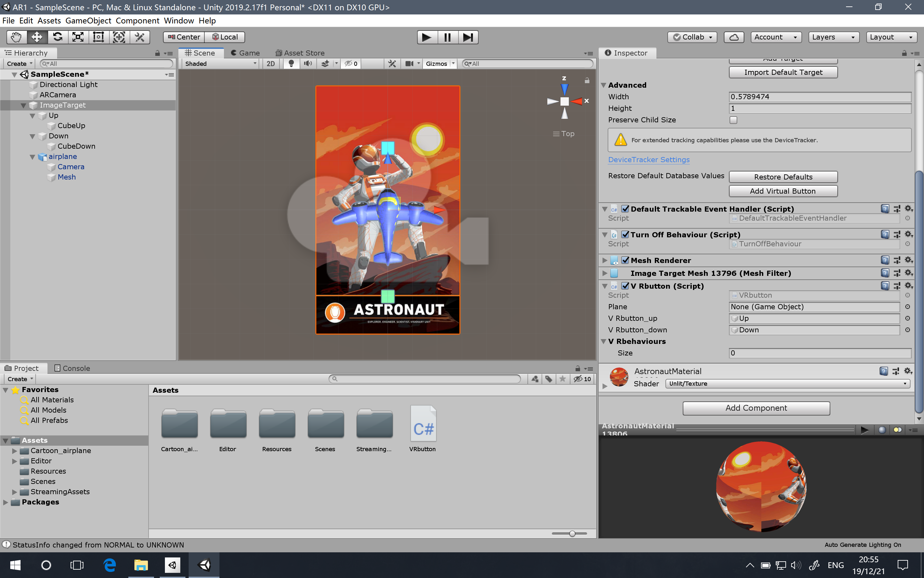The height and width of the screenshot is (578, 924).
Task: Select the Hand tool
Action: click(16, 37)
